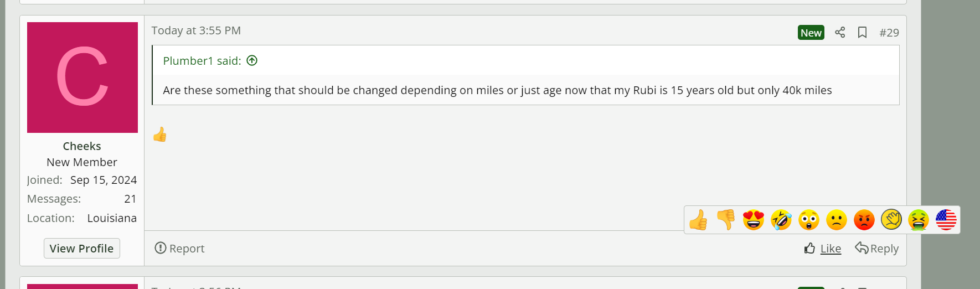This screenshot has width=980, height=289.
Task: Reply to the post by Cheeks
Action: (877, 249)
